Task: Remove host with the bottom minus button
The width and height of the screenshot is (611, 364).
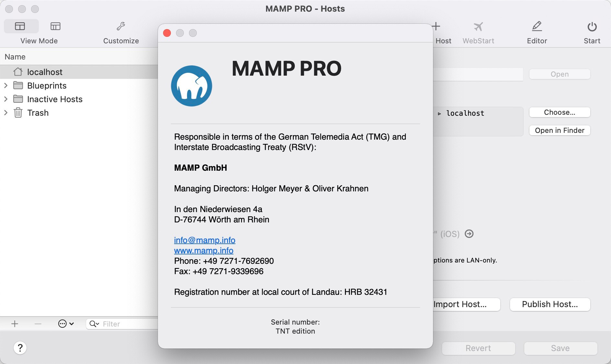Action: (38, 324)
